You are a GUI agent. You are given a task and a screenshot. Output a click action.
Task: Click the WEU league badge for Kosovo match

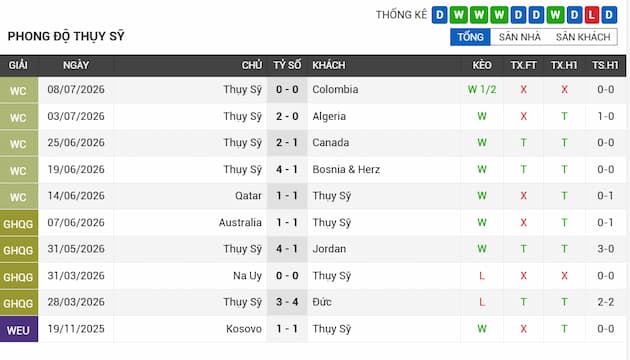point(19,329)
